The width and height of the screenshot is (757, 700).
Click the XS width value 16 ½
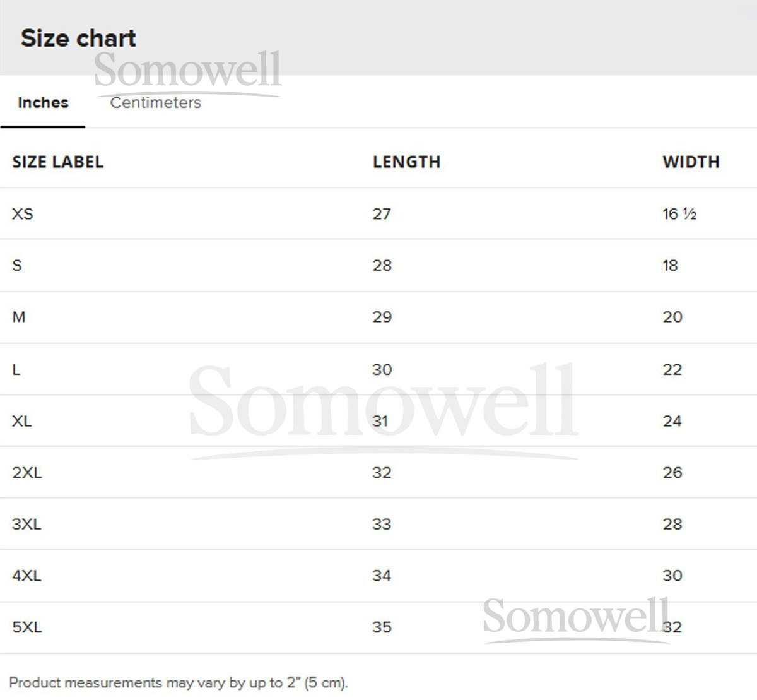[x=679, y=214]
